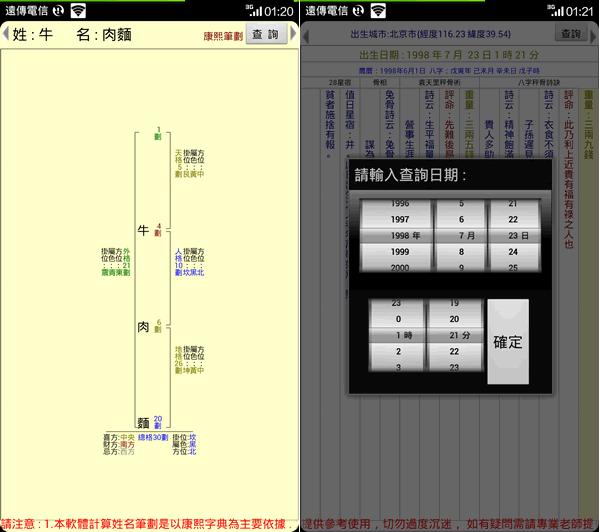600x532 pixels.
Task: Tap the character 麵 in the chart
Action: click(143, 423)
